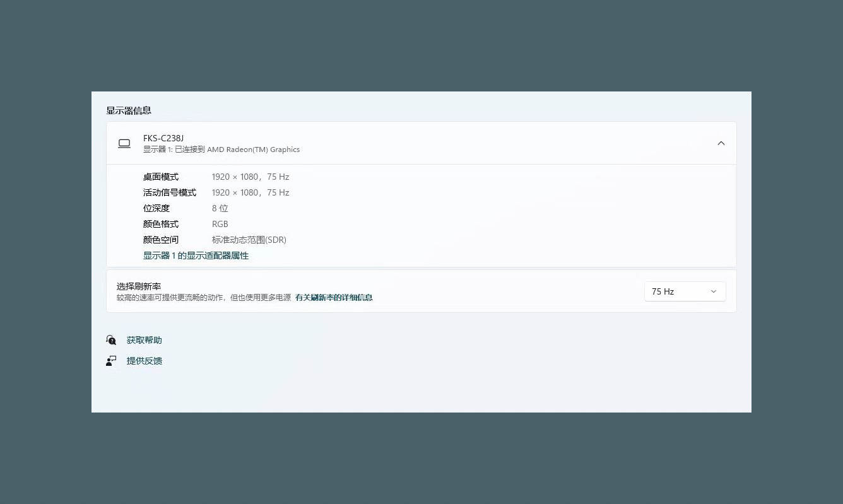Click the 位深度 label
Viewport: 843px width, 504px height.
point(156,208)
